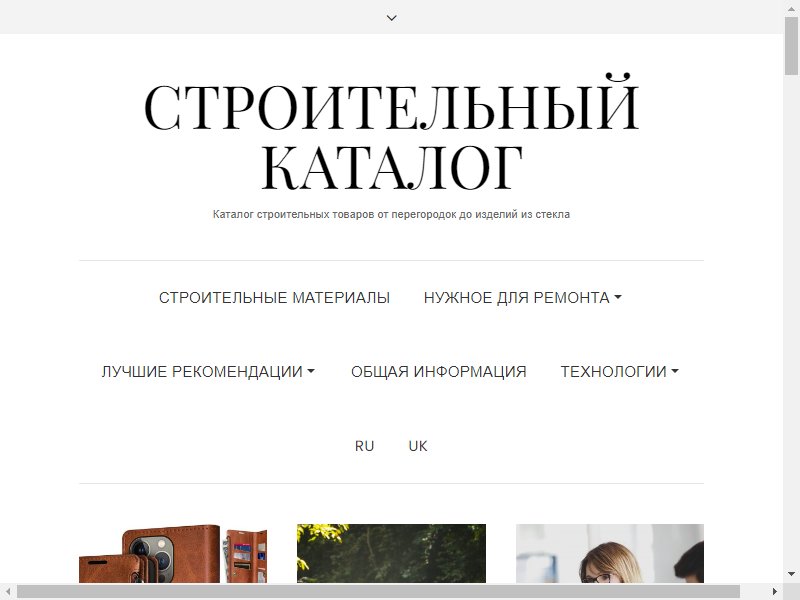Viewport: 800px width, 600px height.
Task: Open Строительные материалы menu item
Action: [x=274, y=297]
